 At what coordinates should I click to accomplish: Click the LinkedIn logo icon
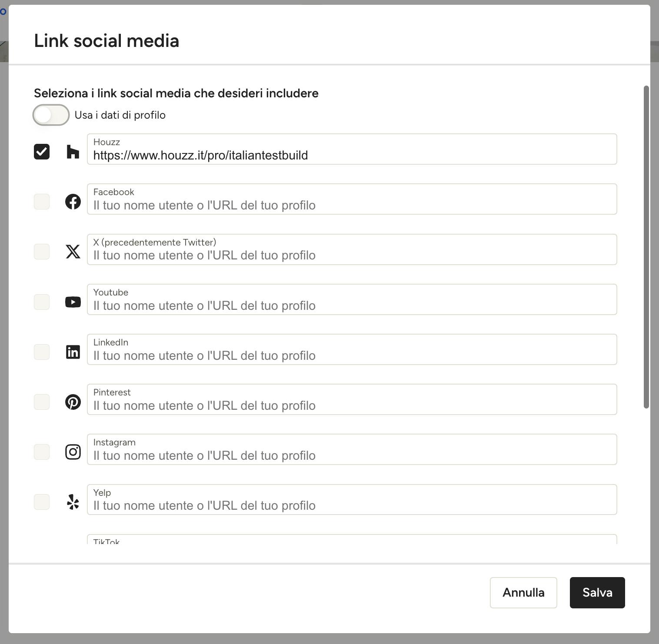pyautogui.click(x=73, y=352)
